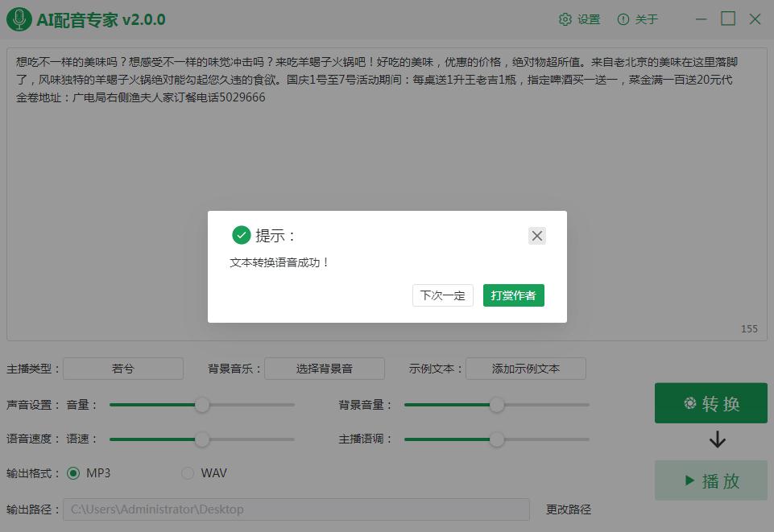
Task: Click the output path input field
Action: coord(298,509)
